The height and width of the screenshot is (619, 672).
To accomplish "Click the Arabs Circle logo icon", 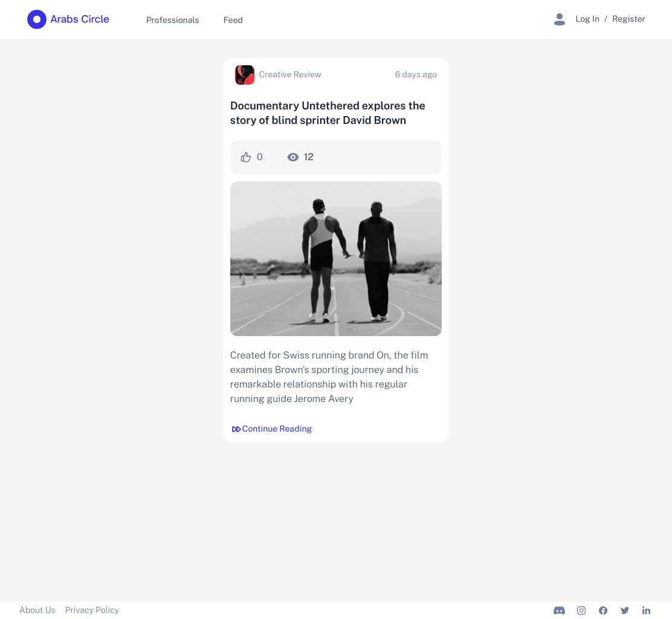I will point(37,19).
